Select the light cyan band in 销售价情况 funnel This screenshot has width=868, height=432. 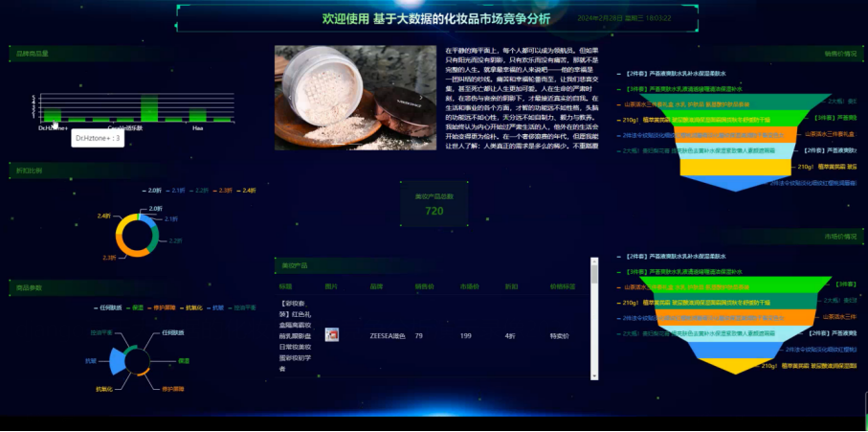click(735, 150)
